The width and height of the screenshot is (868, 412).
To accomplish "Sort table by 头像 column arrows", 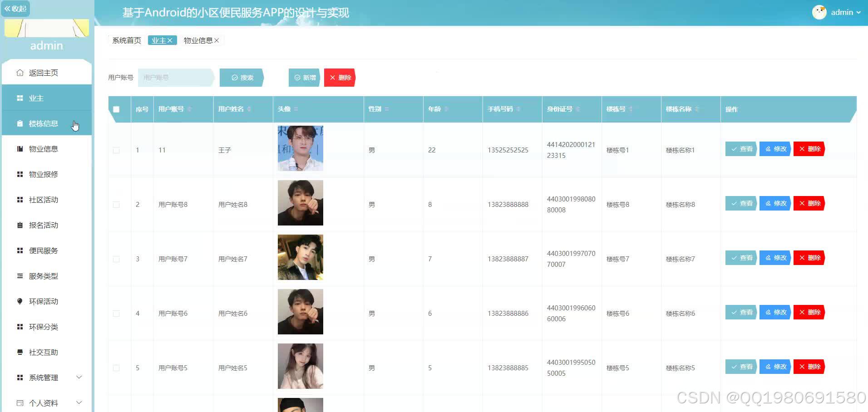I will (x=296, y=109).
